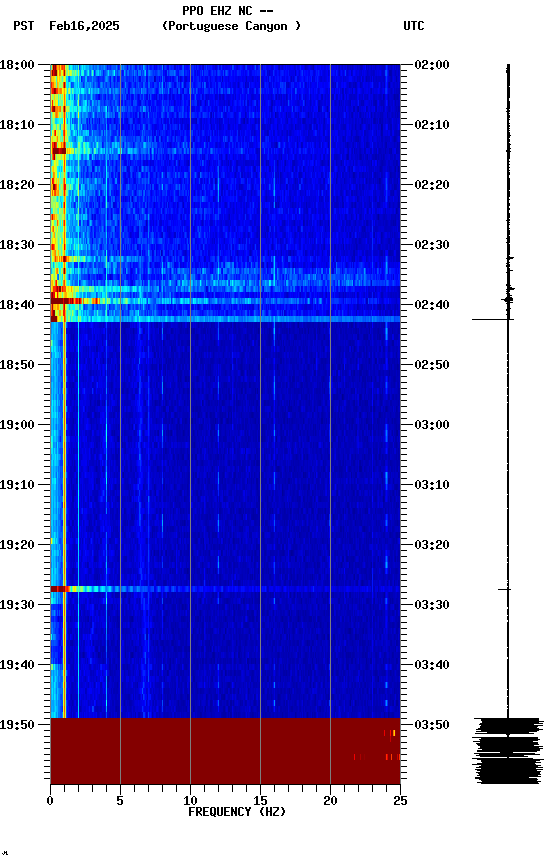The width and height of the screenshot is (552, 864).
Task: Click the broadband spectrogram band at 18:42
Action: 225,320
